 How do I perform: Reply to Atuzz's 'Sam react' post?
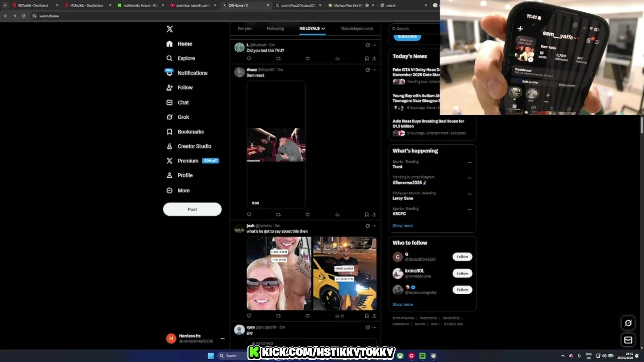tap(249, 215)
